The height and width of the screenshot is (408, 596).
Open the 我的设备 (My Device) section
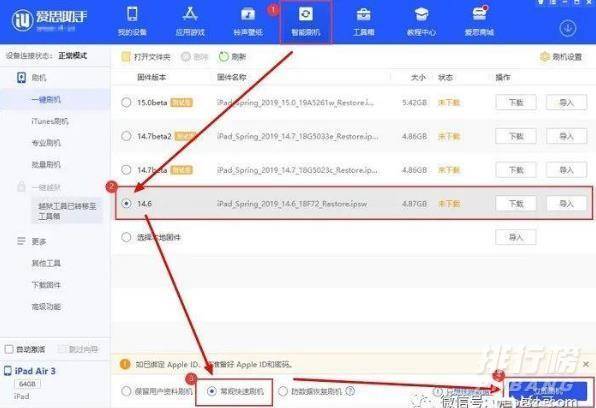tap(132, 22)
